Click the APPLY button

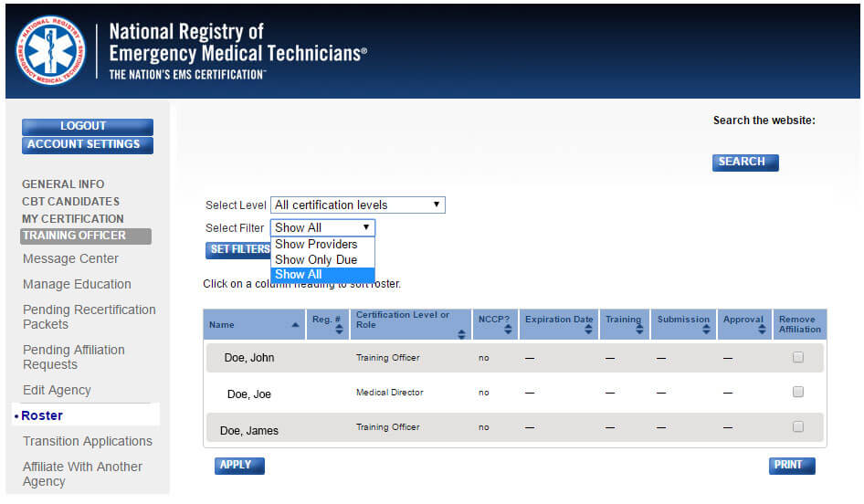[239, 466]
